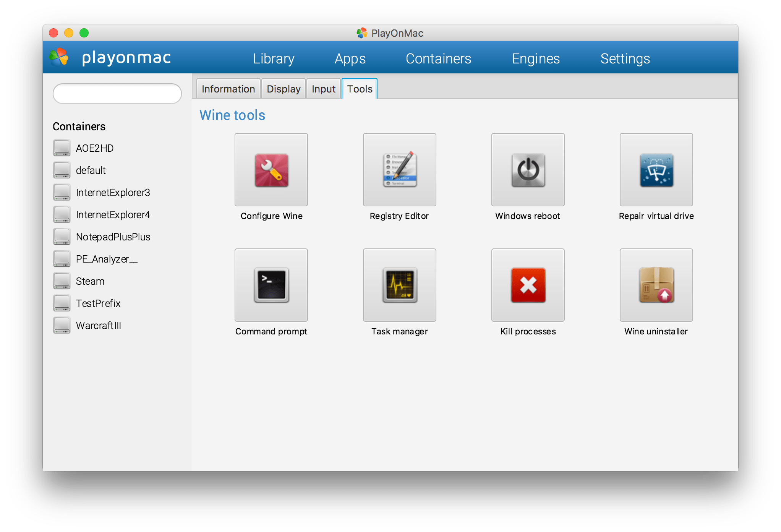Viewport: 781px width, 532px height.
Task: Open the Command prompt tool
Action: point(271,285)
